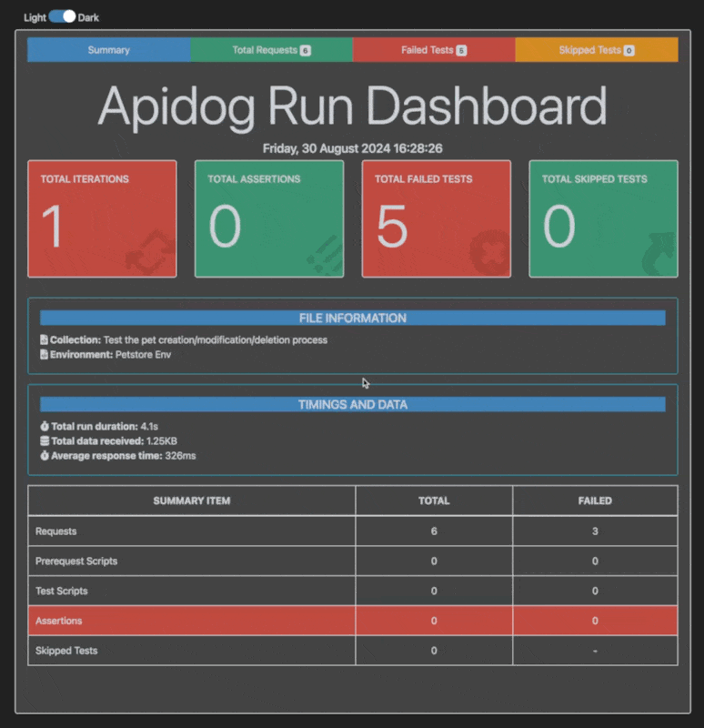Click the Total Skipped Tests card
The image size is (704, 728).
coord(603,218)
